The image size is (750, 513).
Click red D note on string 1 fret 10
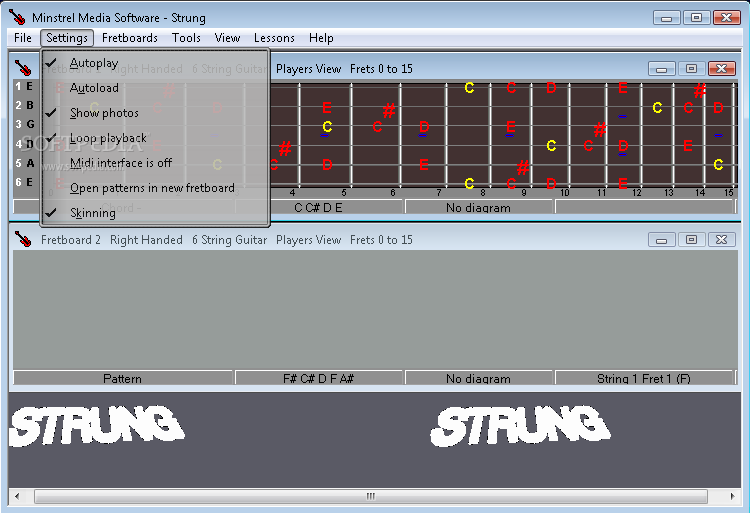(551, 87)
